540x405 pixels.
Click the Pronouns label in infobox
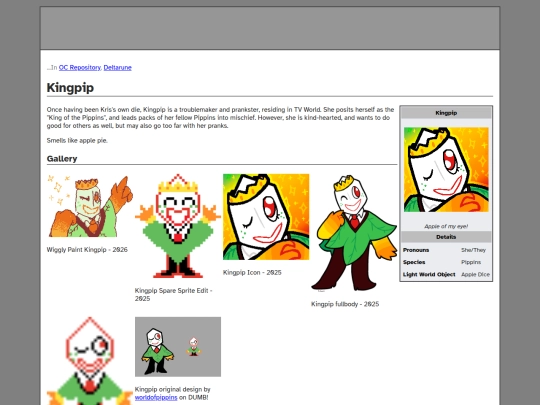click(416, 250)
